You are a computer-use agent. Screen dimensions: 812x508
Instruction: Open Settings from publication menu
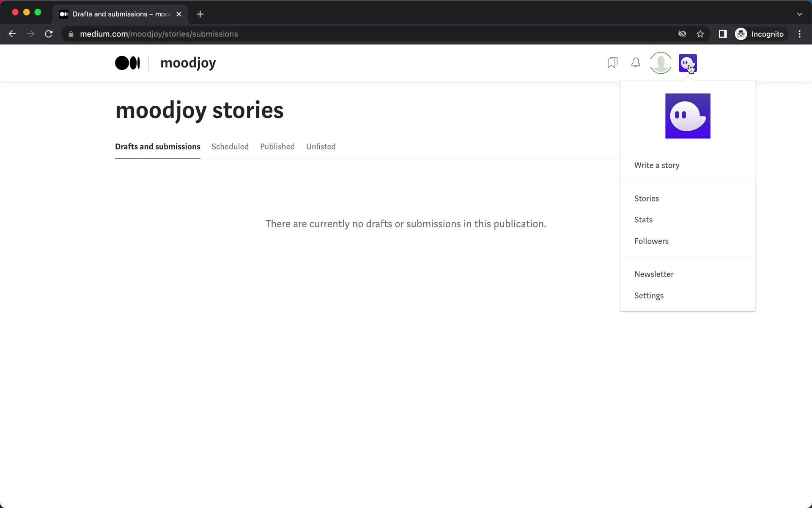pos(649,295)
